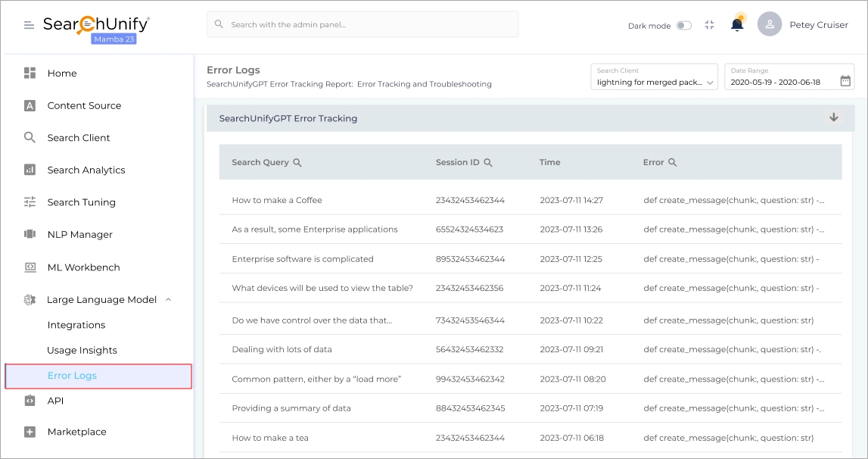Open the NLP Manager menu item
The width and height of the screenshot is (868, 459).
click(79, 235)
